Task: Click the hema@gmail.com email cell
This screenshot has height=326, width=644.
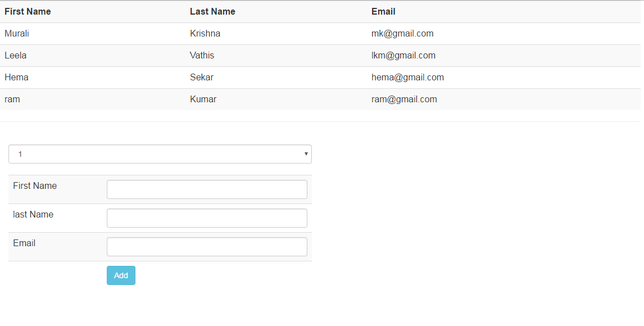Action: click(407, 78)
